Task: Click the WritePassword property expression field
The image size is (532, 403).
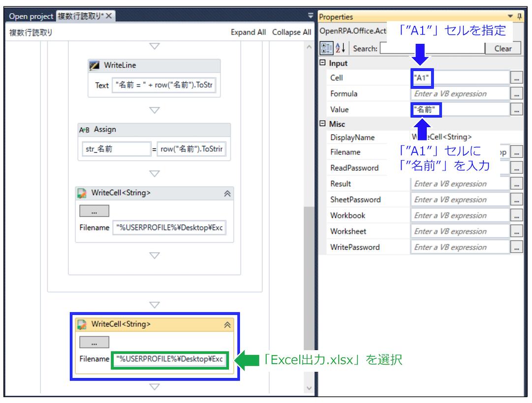Action: [x=460, y=247]
